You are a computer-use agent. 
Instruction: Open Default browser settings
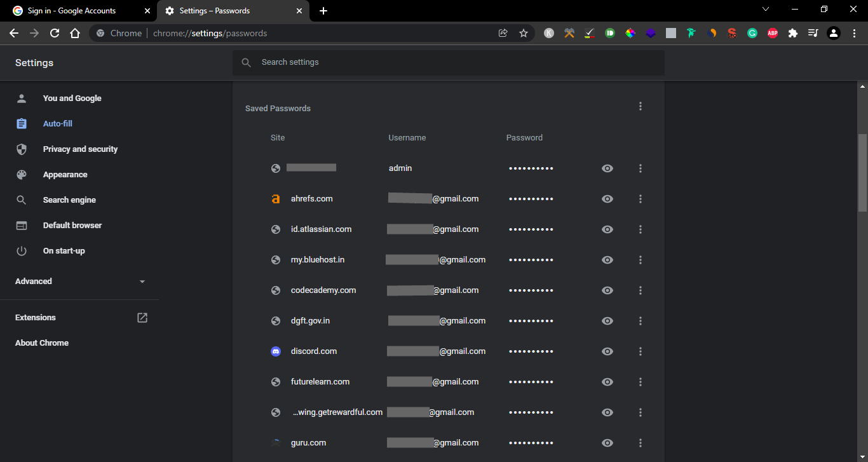point(72,226)
